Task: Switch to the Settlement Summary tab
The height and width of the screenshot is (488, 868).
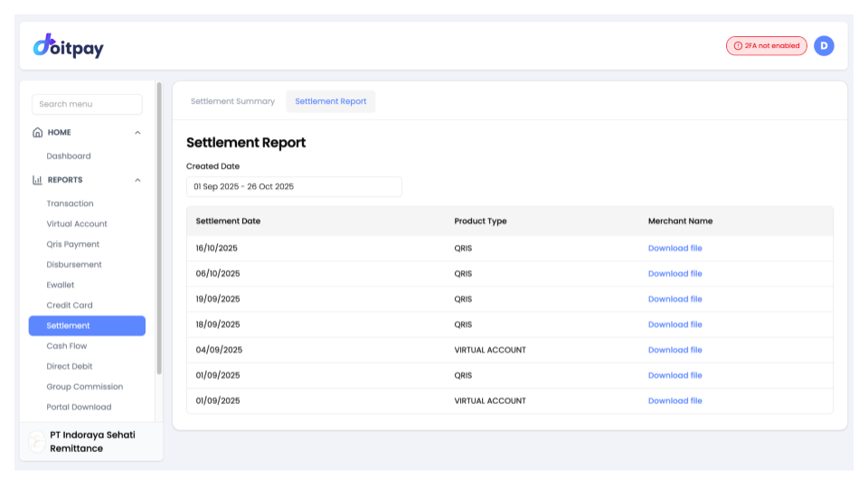Action: click(x=232, y=101)
